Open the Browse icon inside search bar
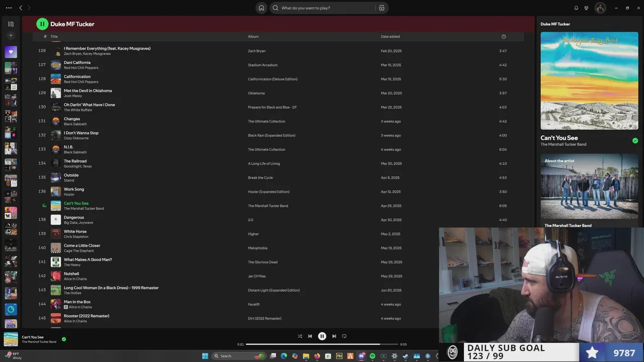 (x=381, y=8)
